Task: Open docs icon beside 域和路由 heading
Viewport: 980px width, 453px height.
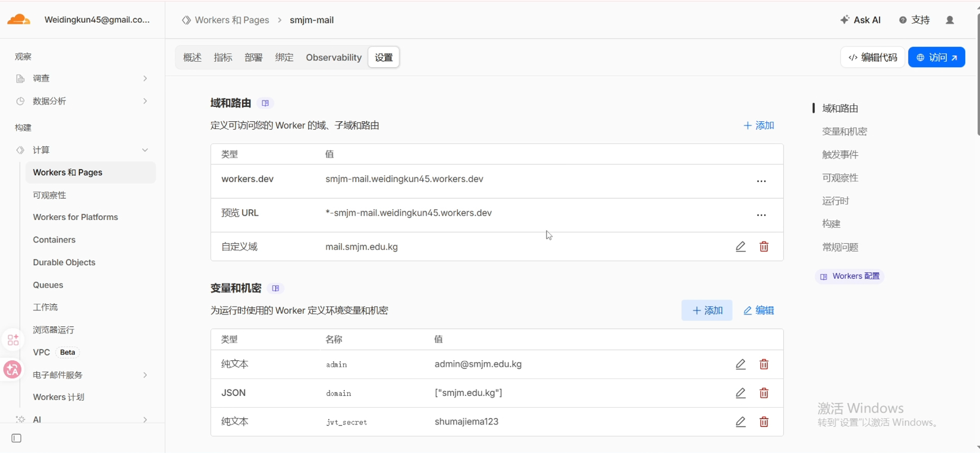Action: point(265,103)
